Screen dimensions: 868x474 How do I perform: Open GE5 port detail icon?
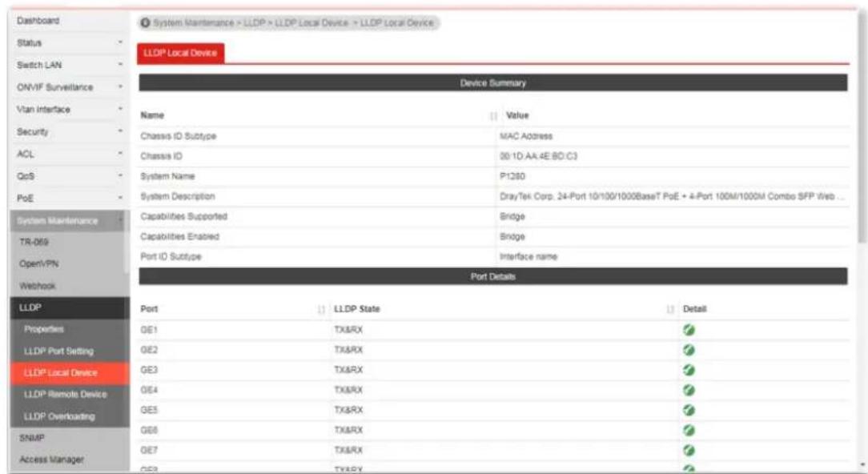click(x=689, y=410)
